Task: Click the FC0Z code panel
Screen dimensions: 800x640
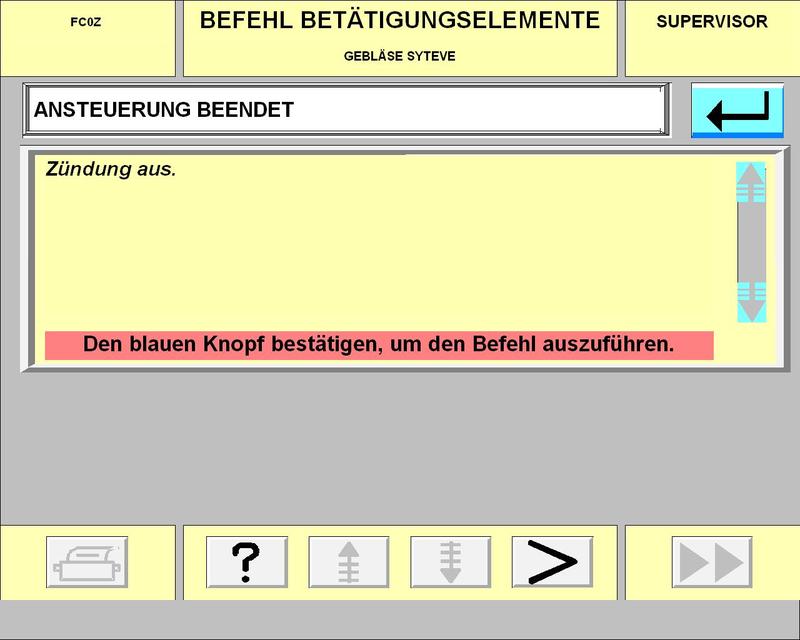Action: (x=87, y=22)
